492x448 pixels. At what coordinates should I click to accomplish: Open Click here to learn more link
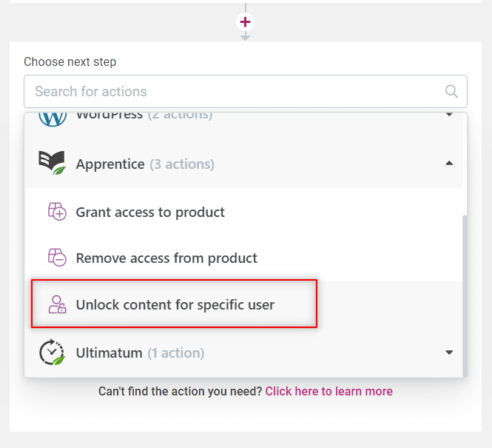tap(328, 392)
